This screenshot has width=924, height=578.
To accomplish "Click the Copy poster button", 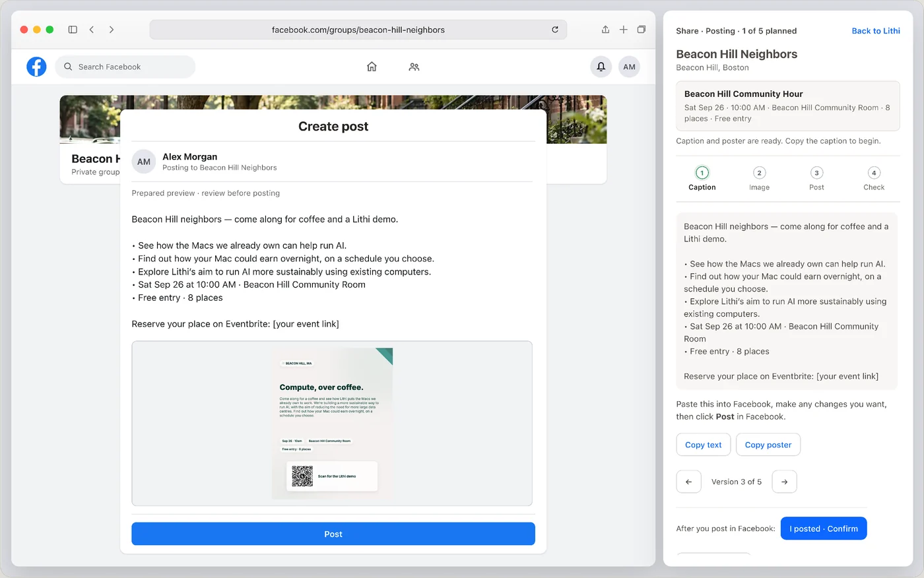I will [x=768, y=445].
